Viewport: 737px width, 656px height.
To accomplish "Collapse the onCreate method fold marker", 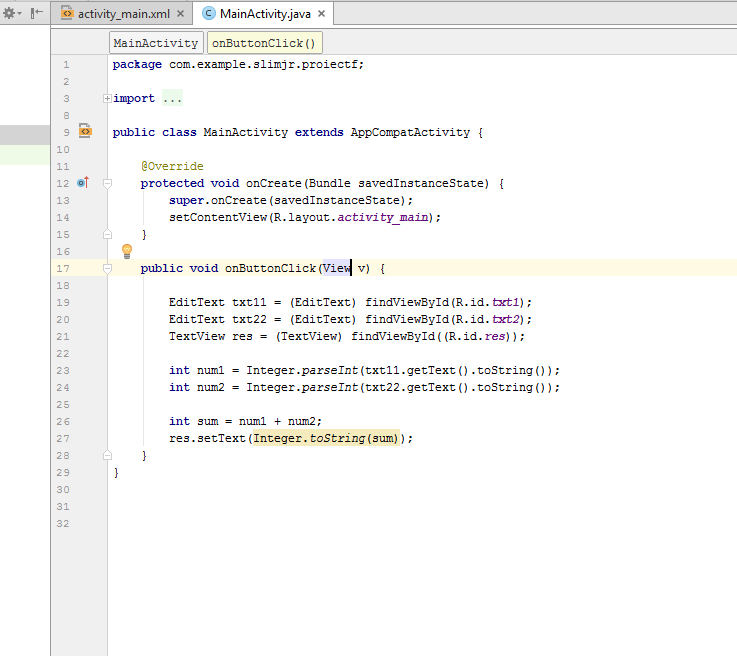I will pos(107,183).
